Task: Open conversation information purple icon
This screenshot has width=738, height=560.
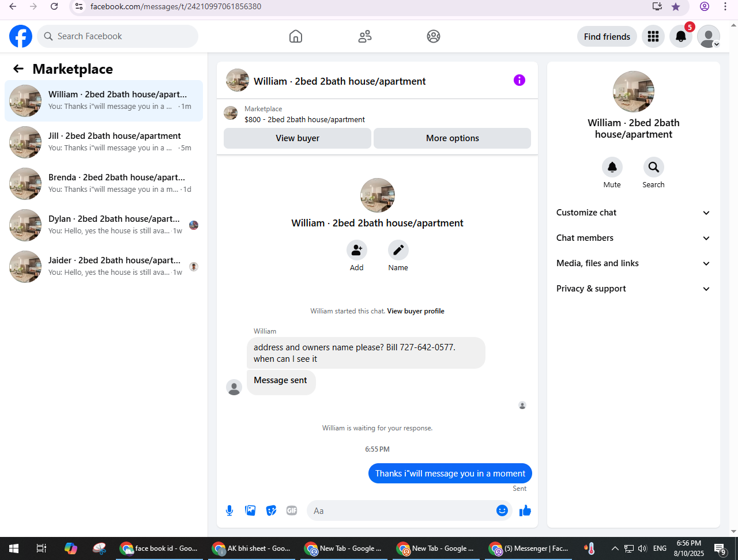Action: (519, 80)
